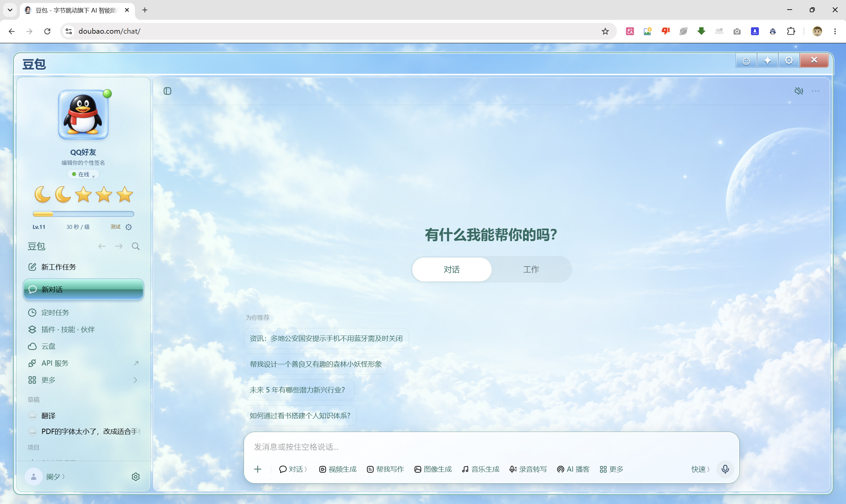
Task: Open the sidebar search icon
Action: point(136,246)
